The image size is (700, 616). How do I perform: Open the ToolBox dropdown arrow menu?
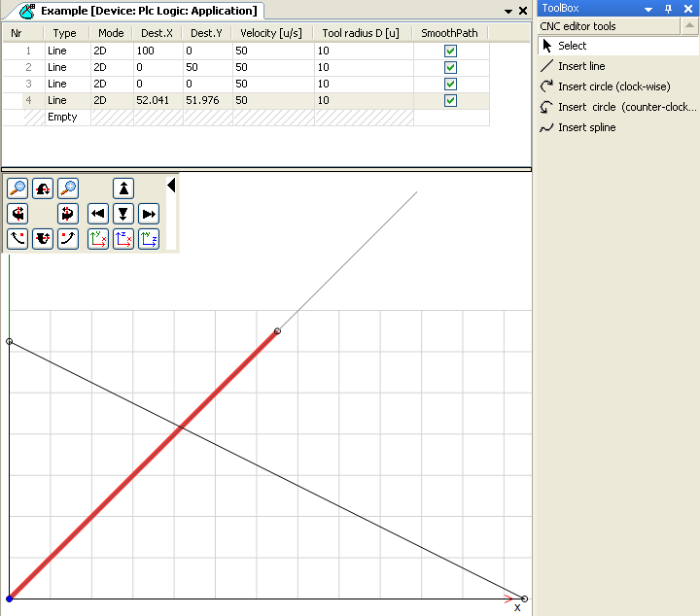(x=648, y=9)
